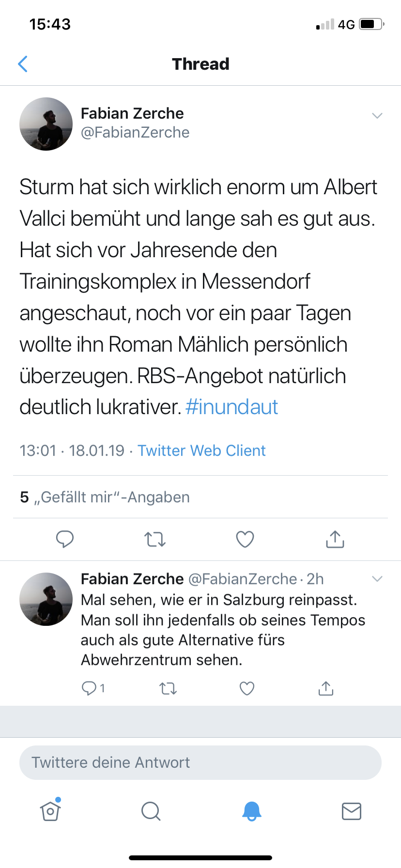The height and width of the screenshot is (868, 401).
Task: Open the Home tab
Action: (x=50, y=810)
